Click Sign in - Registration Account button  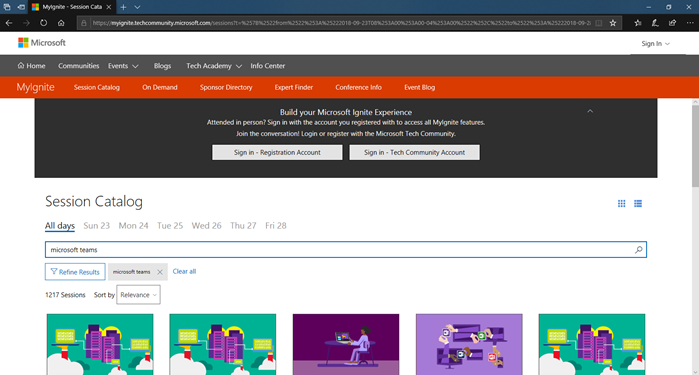pos(277,152)
